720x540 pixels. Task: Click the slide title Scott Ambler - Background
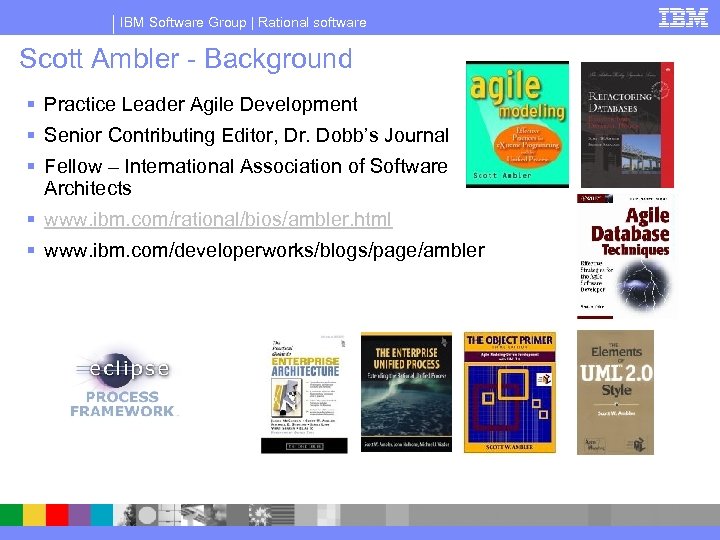pos(186,59)
